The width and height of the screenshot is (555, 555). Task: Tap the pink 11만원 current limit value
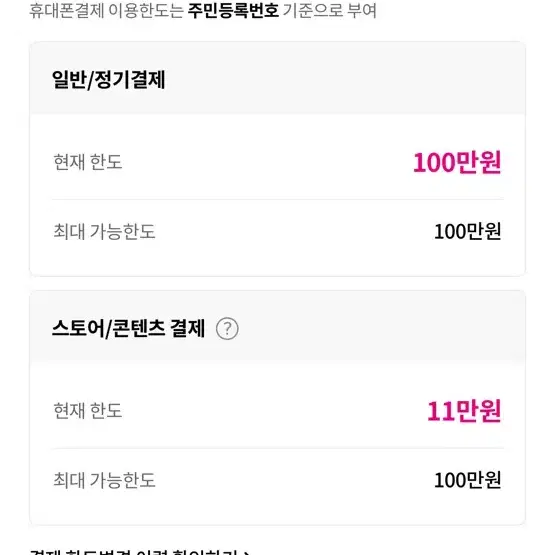(x=464, y=411)
